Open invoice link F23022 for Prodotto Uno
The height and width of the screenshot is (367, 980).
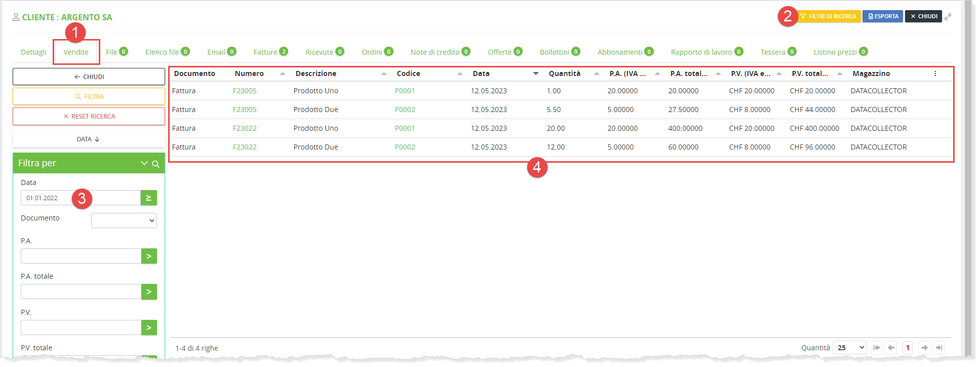(245, 128)
